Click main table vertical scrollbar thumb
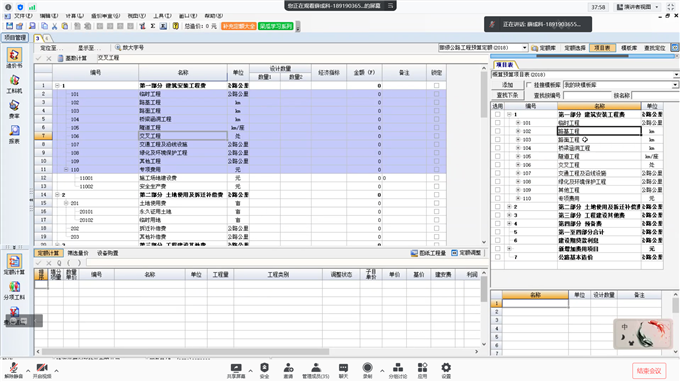The image size is (680, 382). 484,95
